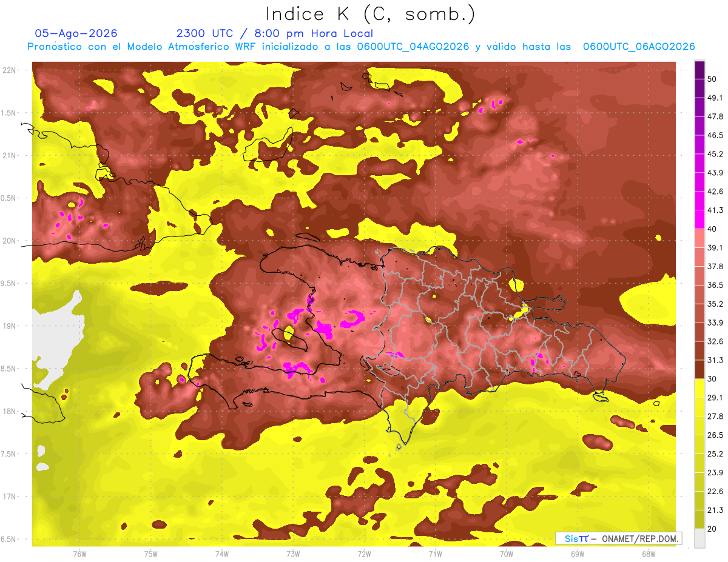The image size is (728, 562).
Task: Click the 'SisTT - ONAMET/REP.DOM.' credit box
Action: coord(618,538)
